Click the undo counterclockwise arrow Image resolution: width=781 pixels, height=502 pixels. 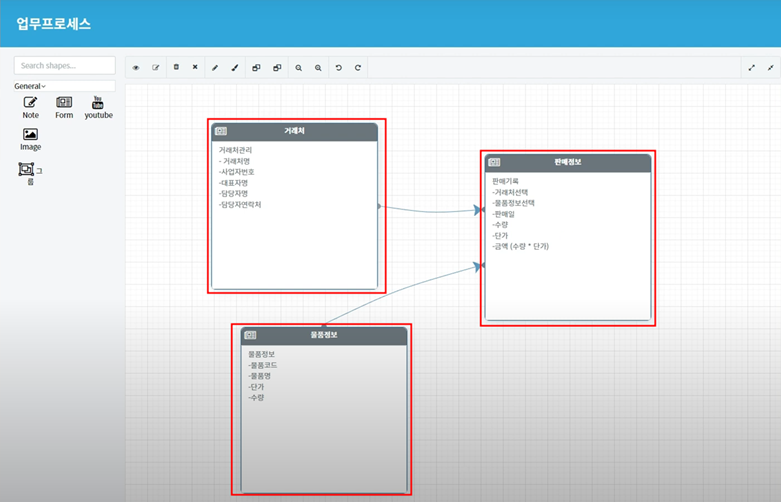point(339,68)
